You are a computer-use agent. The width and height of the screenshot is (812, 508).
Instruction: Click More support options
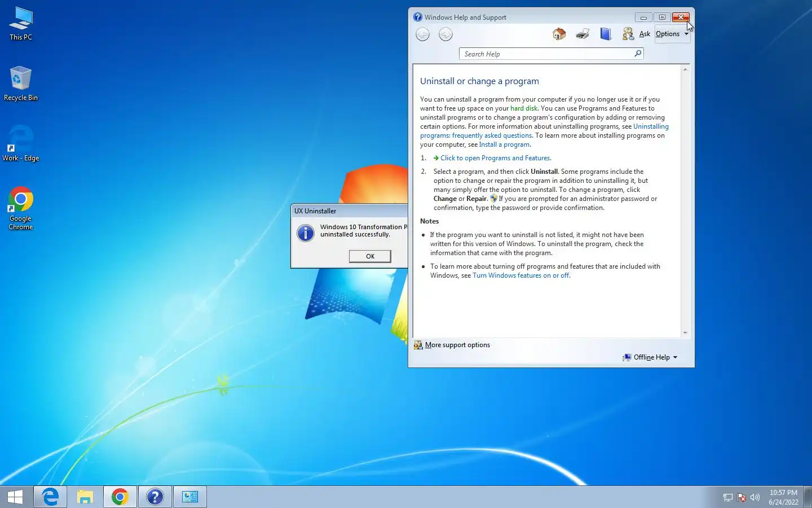pos(457,345)
